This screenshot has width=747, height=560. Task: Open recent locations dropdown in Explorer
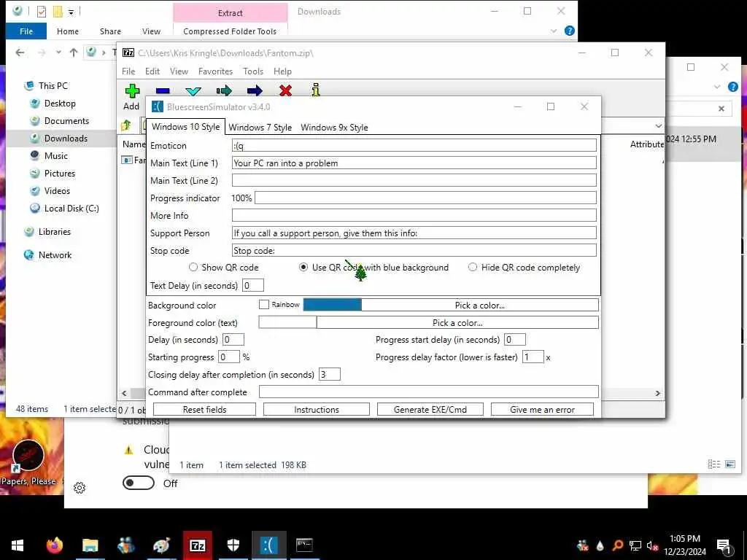(x=58, y=52)
